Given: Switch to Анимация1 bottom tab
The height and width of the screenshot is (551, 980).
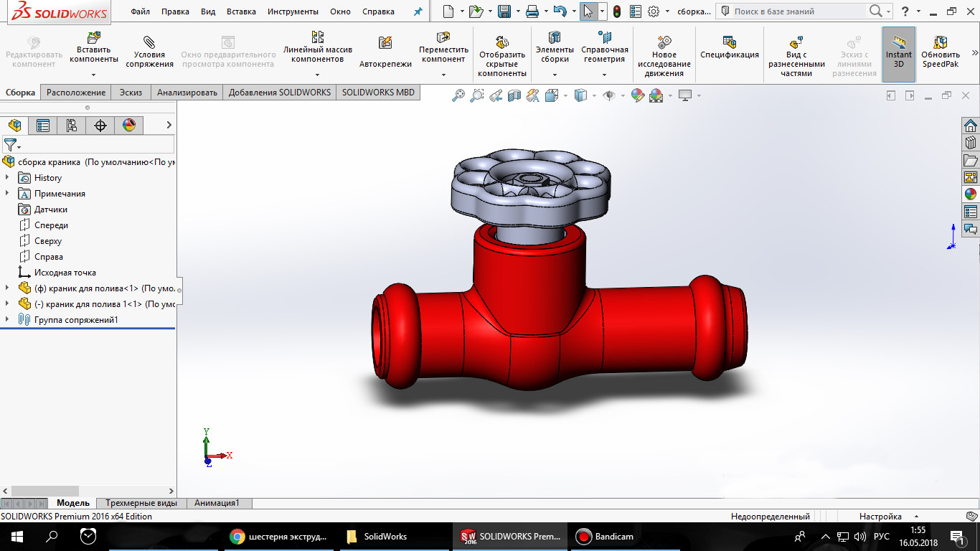Looking at the screenshot, I should [x=217, y=503].
